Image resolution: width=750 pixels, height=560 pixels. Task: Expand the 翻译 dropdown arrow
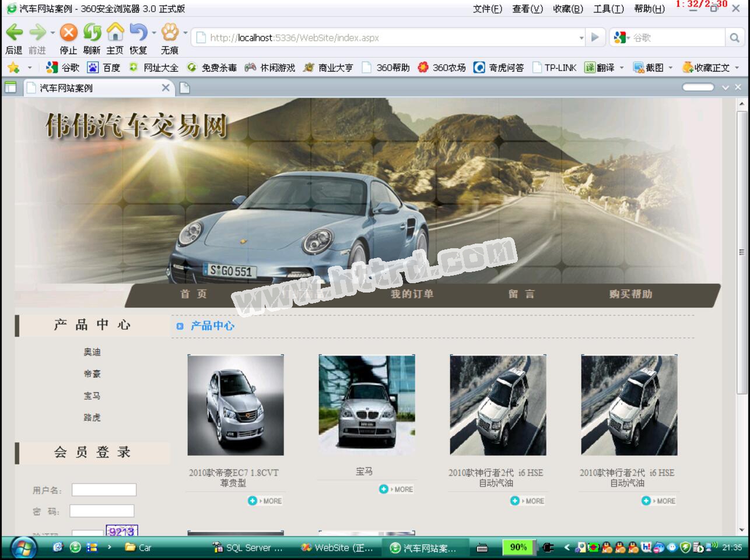coord(622,68)
